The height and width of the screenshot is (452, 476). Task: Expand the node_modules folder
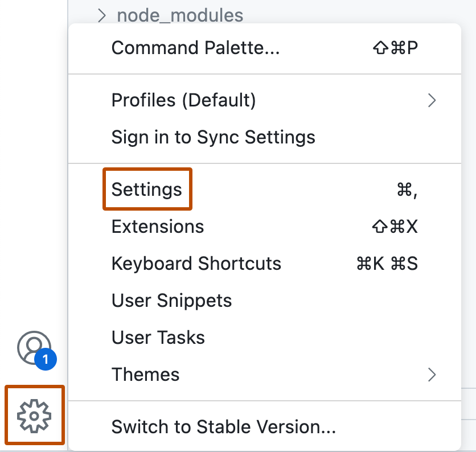(x=101, y=15)
